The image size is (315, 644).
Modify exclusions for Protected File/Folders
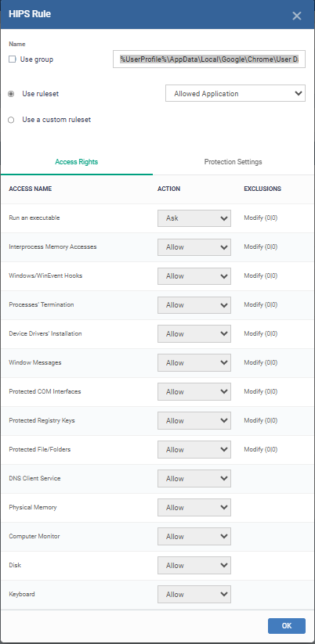tap(261, 449)
